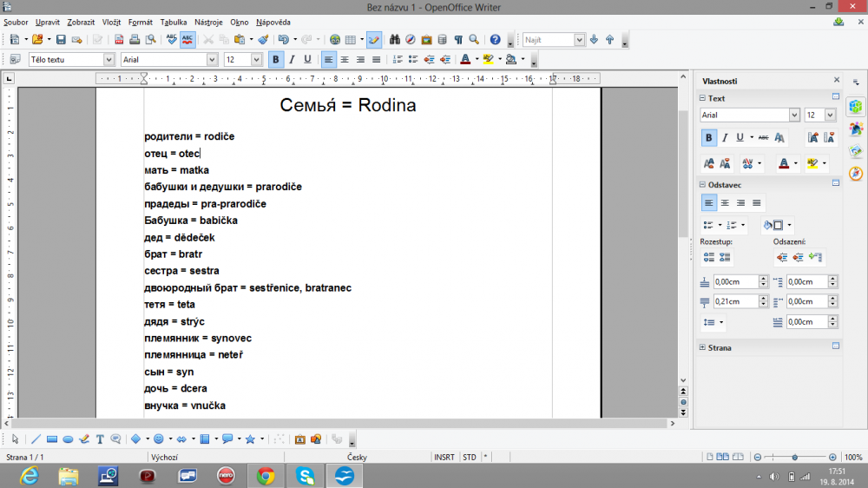
Task: Select the Line drawing tool
Action: pos(36,439)
